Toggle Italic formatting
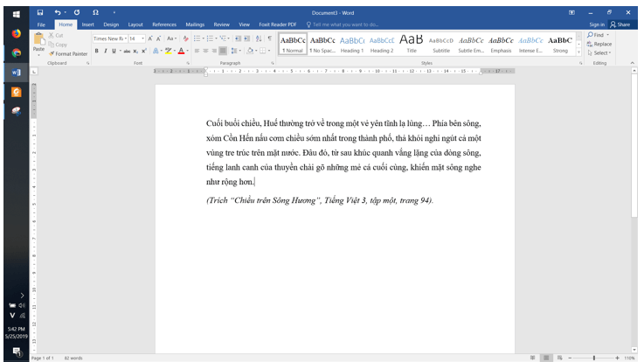The width and height of the screenshot is (644, 362). pyautogui.click(x=104, y=51)
